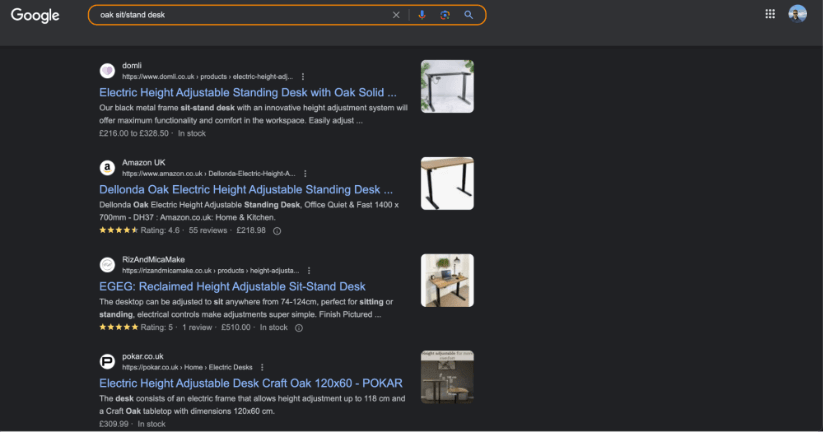Click the pokar.co.uk site name text
The width and height of the screenshot is (823, 432).
[x=143, y=356]
